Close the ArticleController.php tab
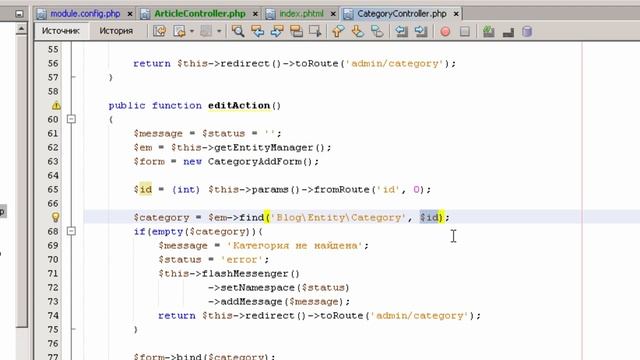The height and width of the screenshot is (360, 640). click(x=255, y=14)
